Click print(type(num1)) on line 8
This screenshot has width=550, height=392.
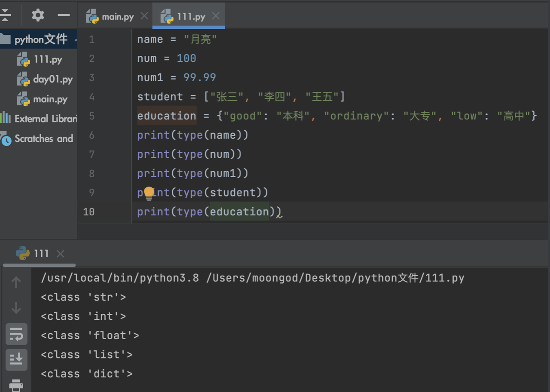pos(193,174)
